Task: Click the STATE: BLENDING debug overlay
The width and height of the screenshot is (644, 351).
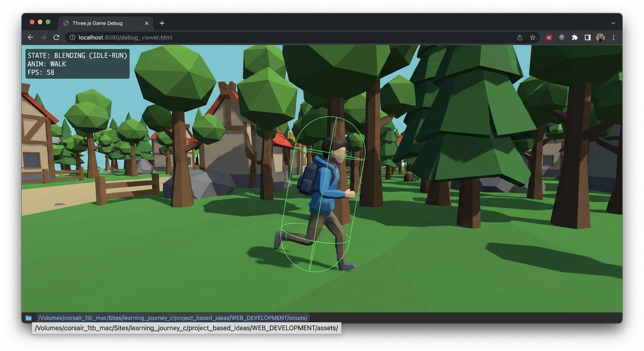Action: (77, 64)
